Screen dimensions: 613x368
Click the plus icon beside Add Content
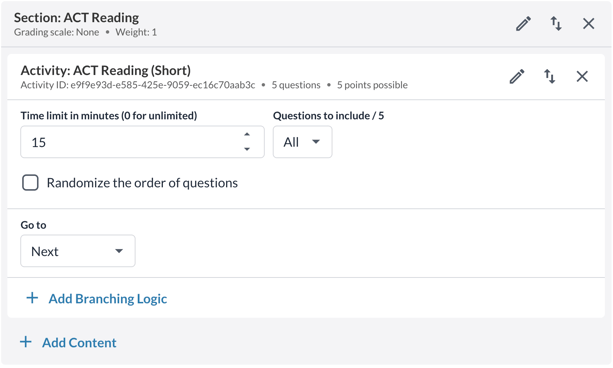[x=26, y=342]
